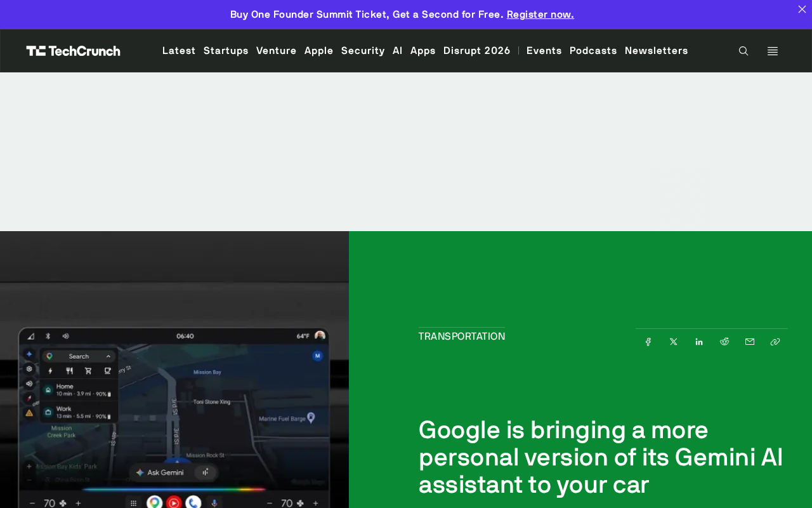Open the Google Gemini car article headline

(601, 457)
